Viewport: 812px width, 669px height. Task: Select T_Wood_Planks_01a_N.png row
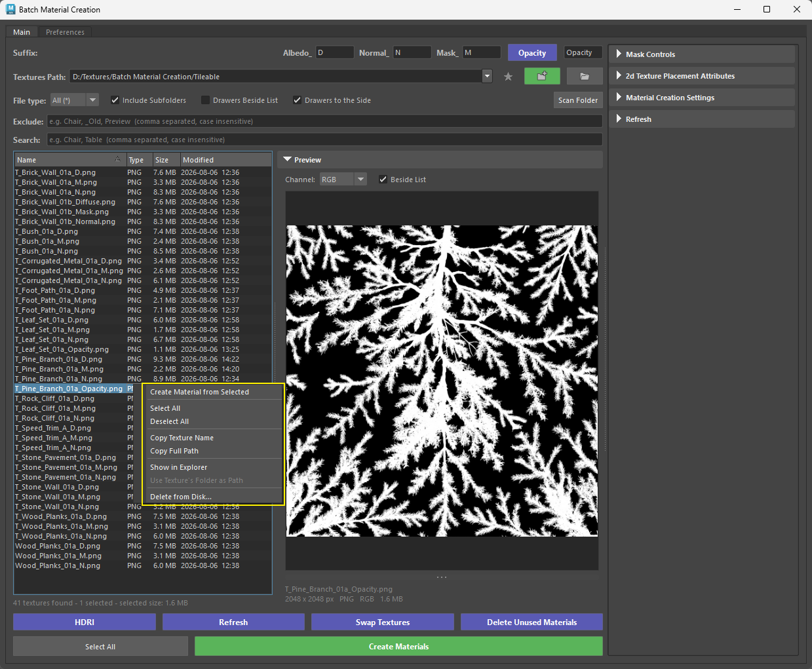coord(143,536)
